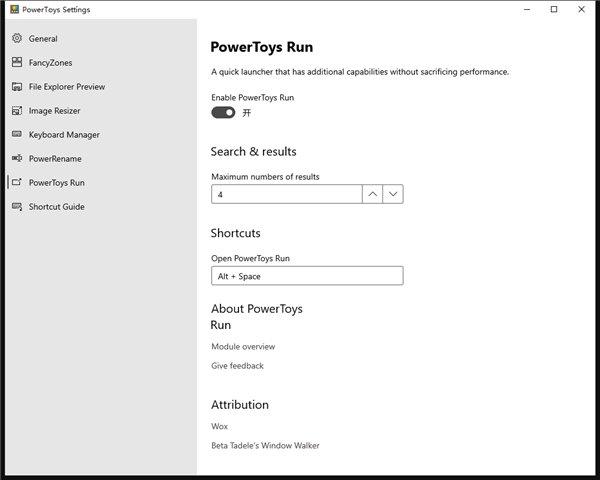This screenshot has width=600, height=480.
Task: Click the 'Search & results' heading
Action: click(253, 152)
